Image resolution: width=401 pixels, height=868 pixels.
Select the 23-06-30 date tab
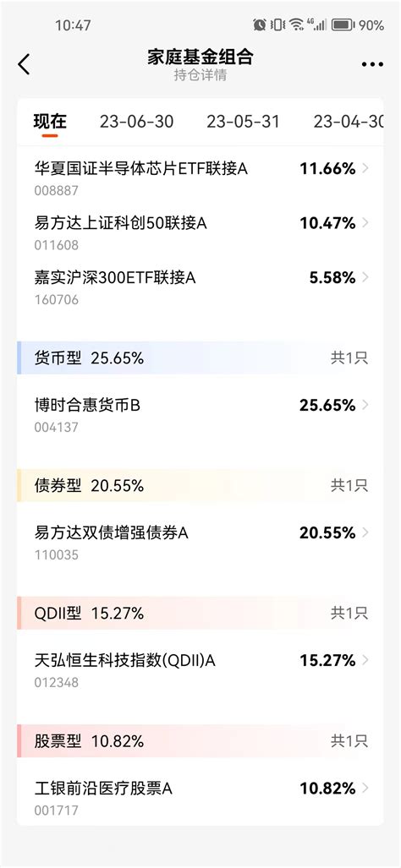[136, 121]
